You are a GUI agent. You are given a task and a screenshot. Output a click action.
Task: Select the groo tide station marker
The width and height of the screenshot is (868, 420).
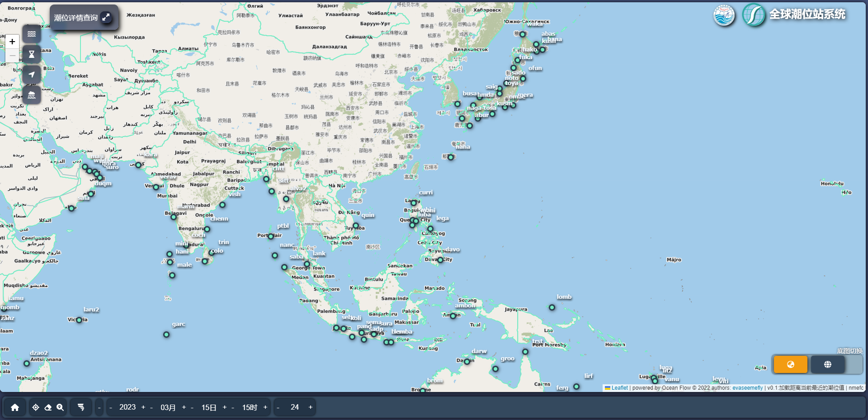click(495, 369)
